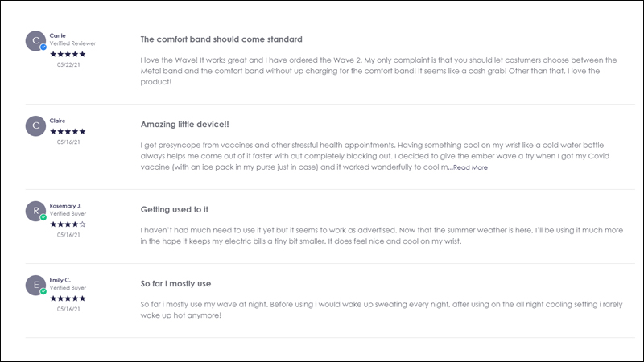This screenshot has width=644, height=362.
Task: Click the 'So far i mostly use' title
Action: point(175,284)
